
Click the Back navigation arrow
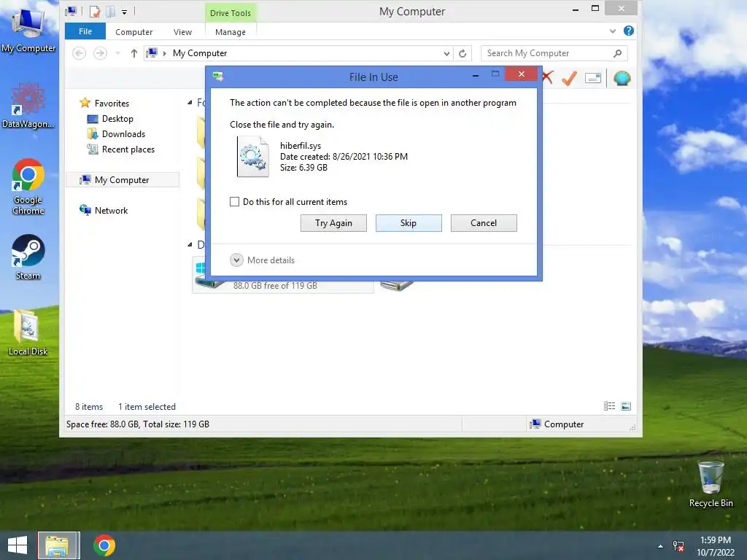(79, 53)
